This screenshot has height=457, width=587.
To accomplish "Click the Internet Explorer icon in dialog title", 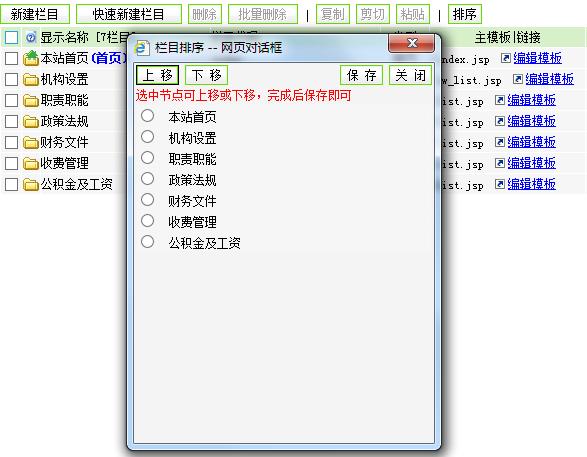I will [x=142, y=48].
